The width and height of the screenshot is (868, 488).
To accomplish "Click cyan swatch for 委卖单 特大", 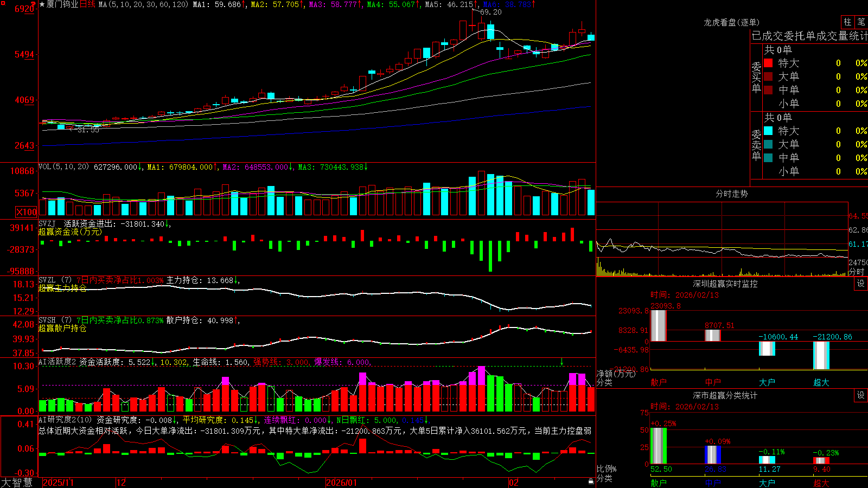I will click(x=768, y=131).
